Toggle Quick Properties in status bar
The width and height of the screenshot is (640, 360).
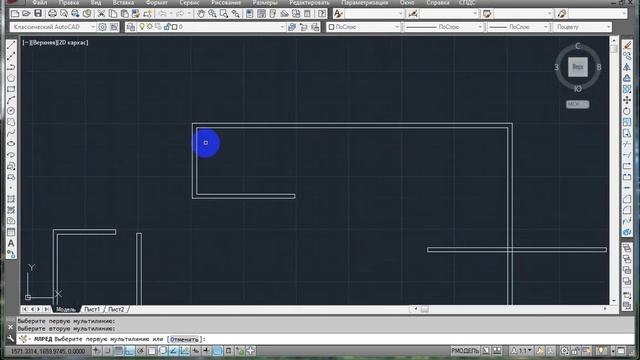pos(228,351)
